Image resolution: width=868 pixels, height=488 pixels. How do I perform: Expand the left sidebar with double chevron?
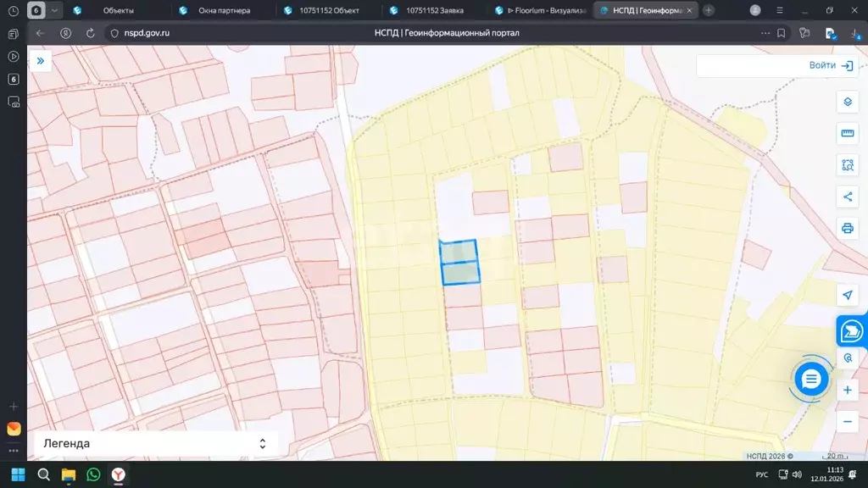(x=40, y=61)
